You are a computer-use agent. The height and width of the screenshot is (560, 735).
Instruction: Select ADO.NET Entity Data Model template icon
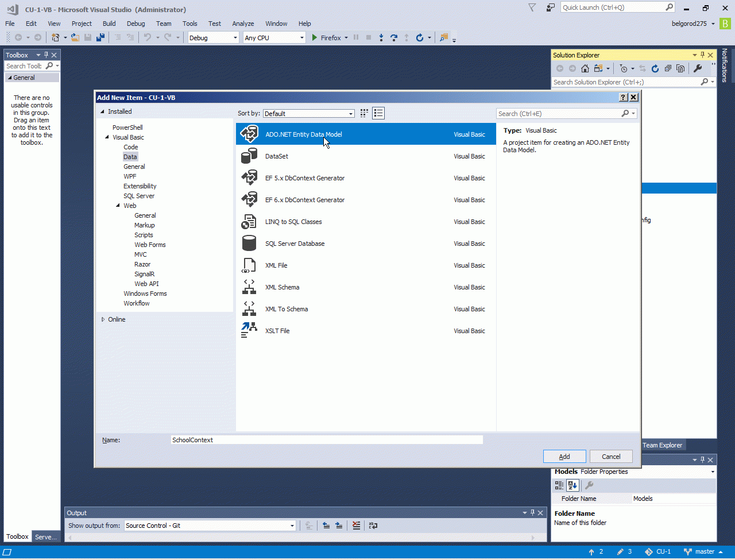pos(249,134)
